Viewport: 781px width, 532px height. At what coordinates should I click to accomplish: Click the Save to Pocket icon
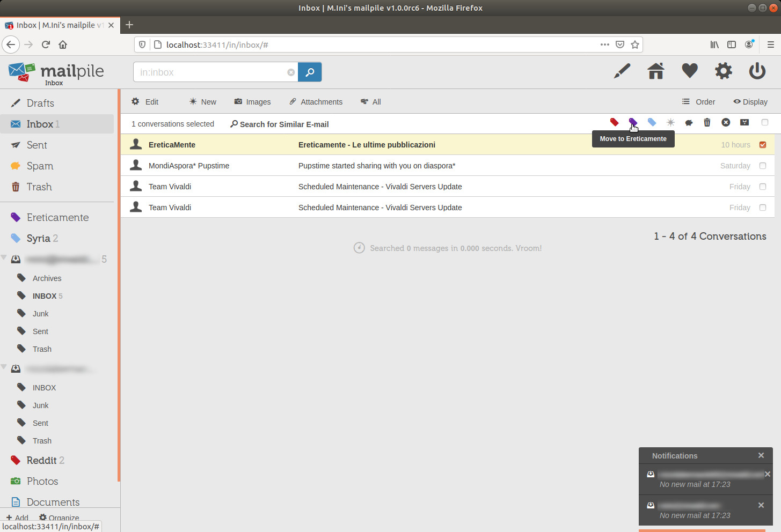click(620, 45)
